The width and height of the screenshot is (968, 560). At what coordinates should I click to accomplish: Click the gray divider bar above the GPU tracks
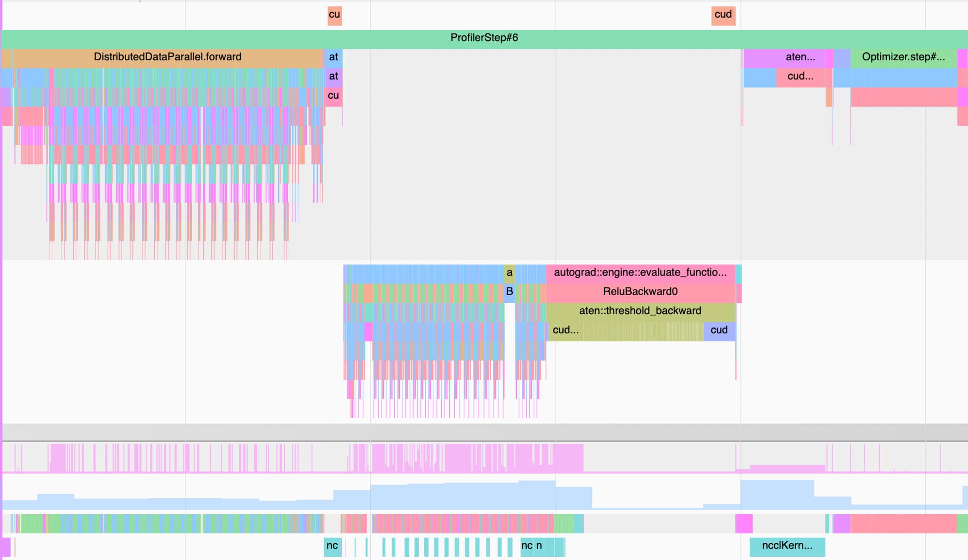coord(483,432)
